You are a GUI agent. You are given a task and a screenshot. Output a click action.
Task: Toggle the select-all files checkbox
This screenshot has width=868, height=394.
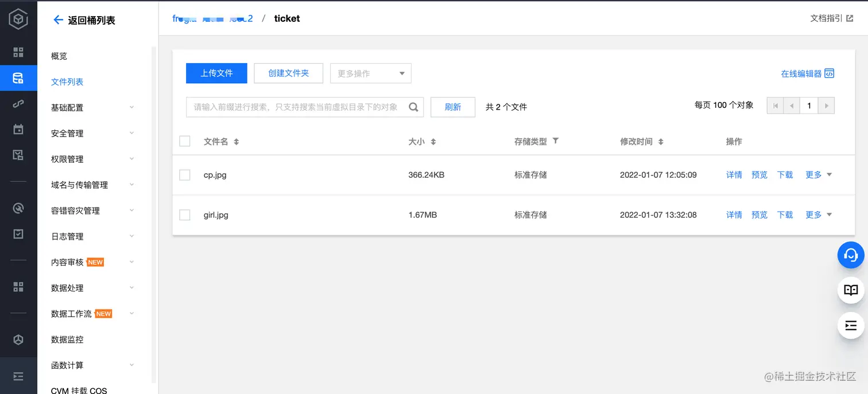click(185, 141)
